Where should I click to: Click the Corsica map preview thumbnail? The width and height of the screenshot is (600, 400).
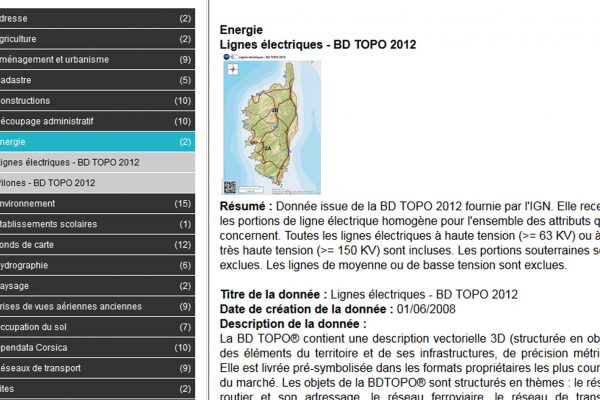point(272,124)
